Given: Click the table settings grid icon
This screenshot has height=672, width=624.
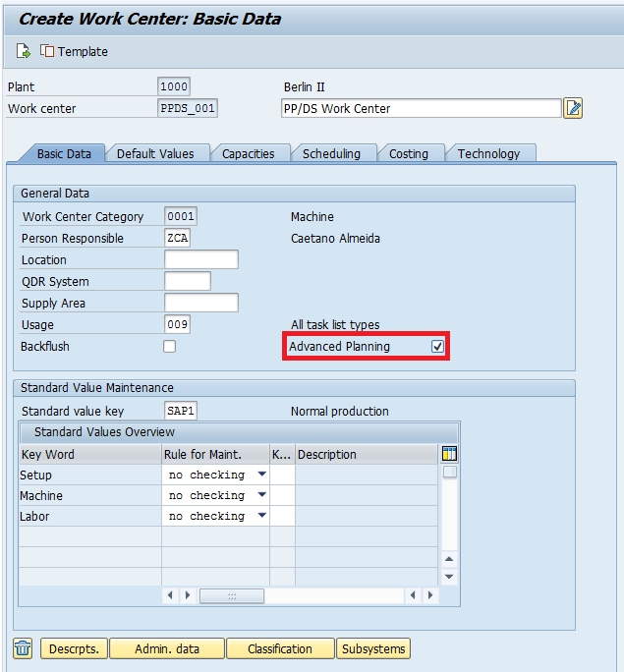Looking at the screenshot, I should pos(450,454).
